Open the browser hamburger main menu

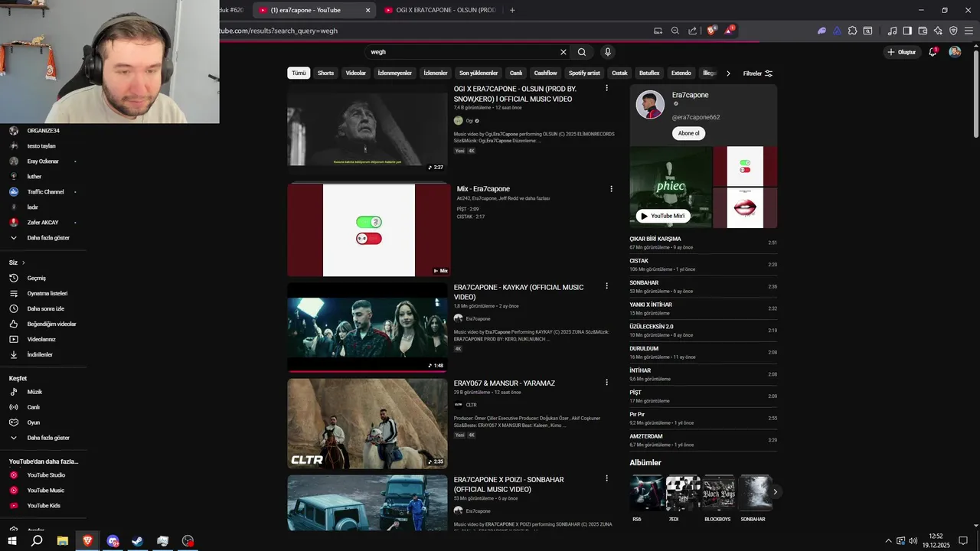pos(969,31)
